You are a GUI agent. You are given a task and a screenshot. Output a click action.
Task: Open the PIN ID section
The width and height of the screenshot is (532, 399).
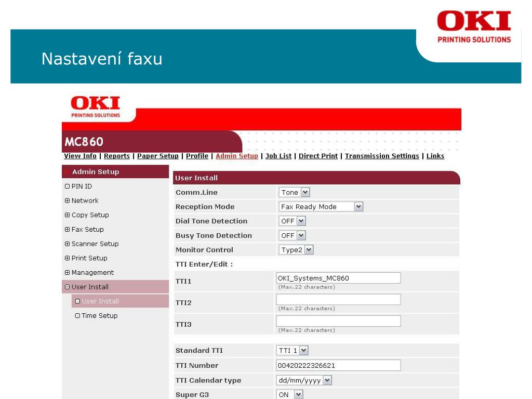click(x=82, y=187)
